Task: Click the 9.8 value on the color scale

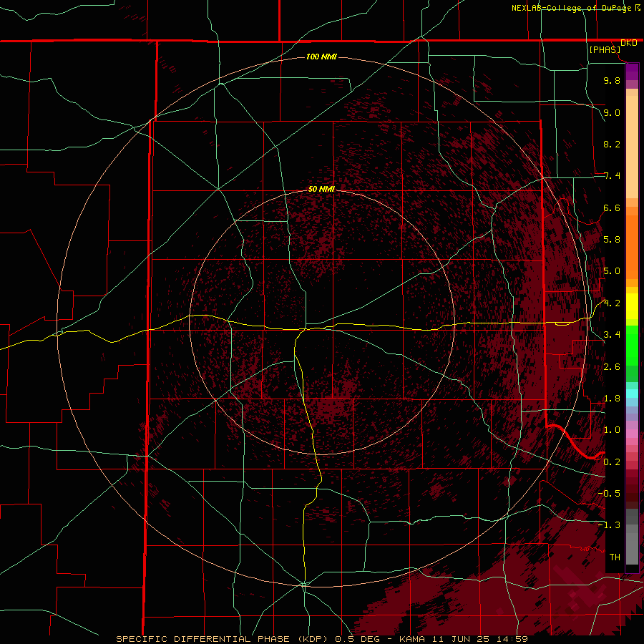Action: pyautogui.click(x=612, y=80)
